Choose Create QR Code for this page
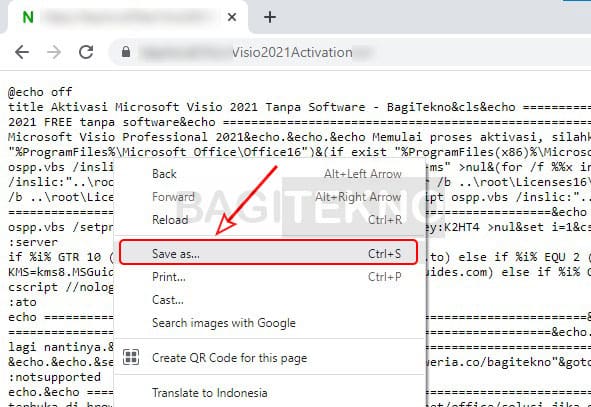The height and width of the screenshot is (407, 591). [x=270, y=358]
